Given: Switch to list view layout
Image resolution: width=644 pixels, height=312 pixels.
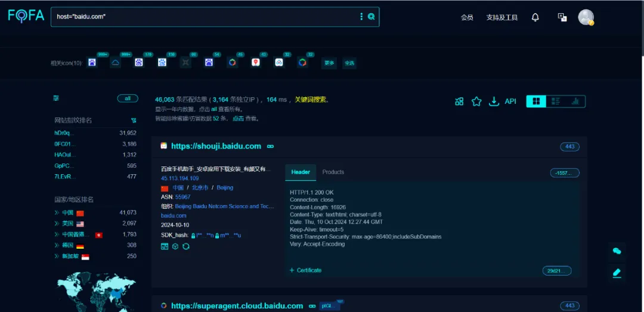Looking at the screenshot, I should coord(556,101).
